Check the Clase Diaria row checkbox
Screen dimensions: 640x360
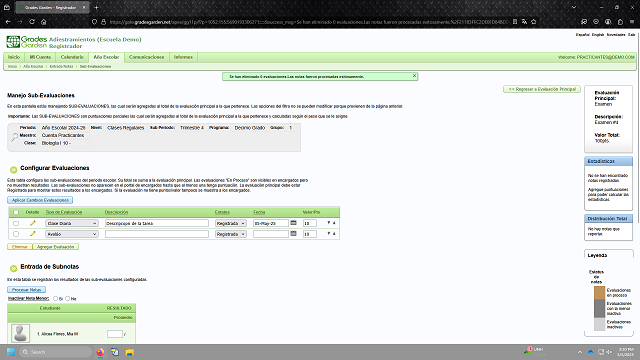16,223
